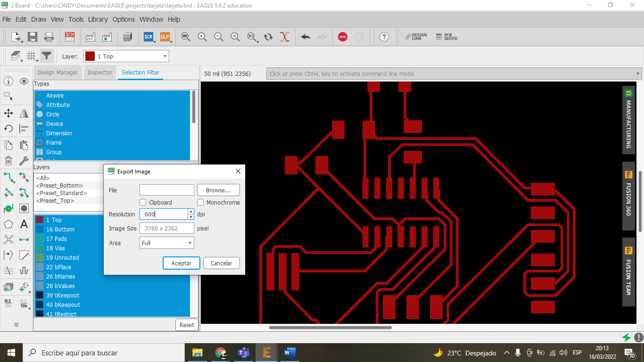Image resolution: width=644 pixels, height=362 pixels.
Task: Click the SCH/BRD switch to schematic icon
Action: (70, 37)
